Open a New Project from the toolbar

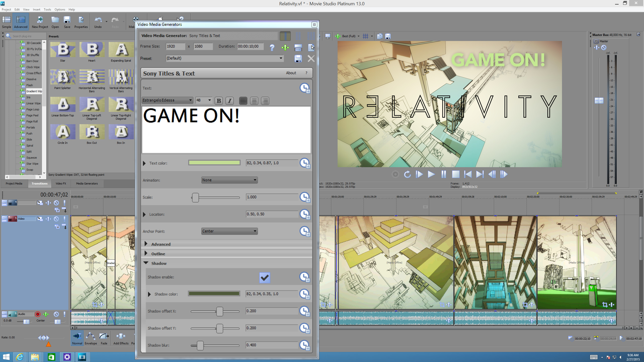tap(40, 21)
